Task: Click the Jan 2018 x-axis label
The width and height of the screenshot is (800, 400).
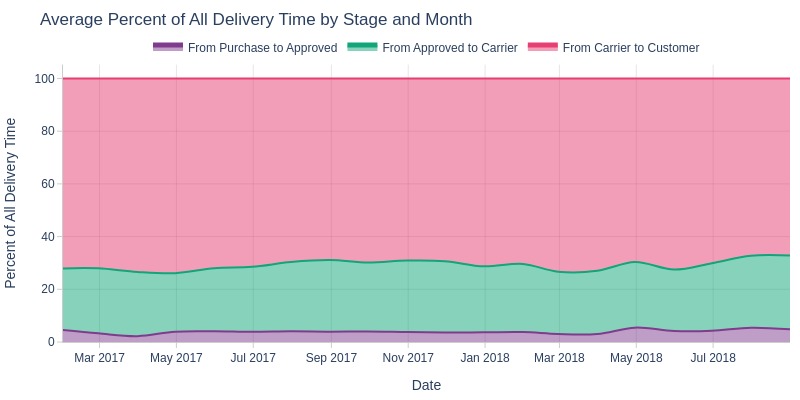Action: [485, 358]
